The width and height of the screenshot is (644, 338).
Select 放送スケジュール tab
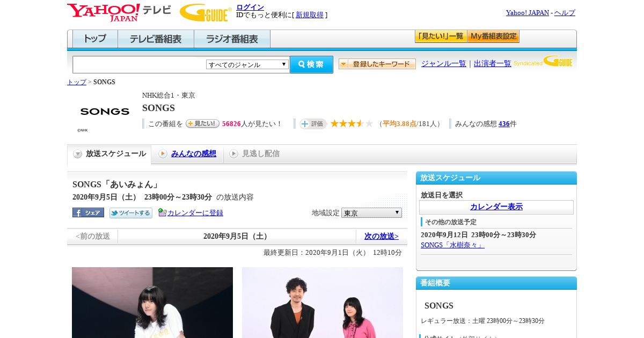point(109,154)
